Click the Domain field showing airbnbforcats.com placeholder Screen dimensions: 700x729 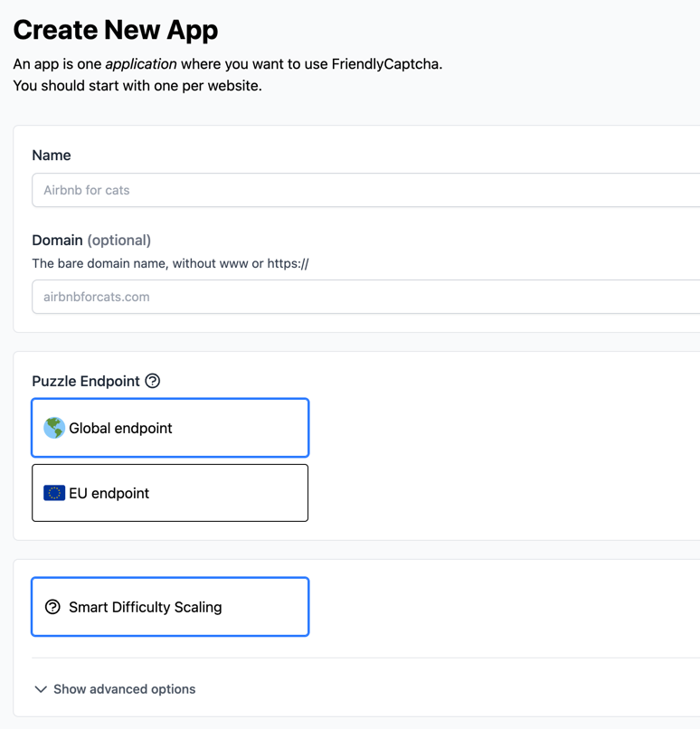pyautogui.click(x=271, y=294)
